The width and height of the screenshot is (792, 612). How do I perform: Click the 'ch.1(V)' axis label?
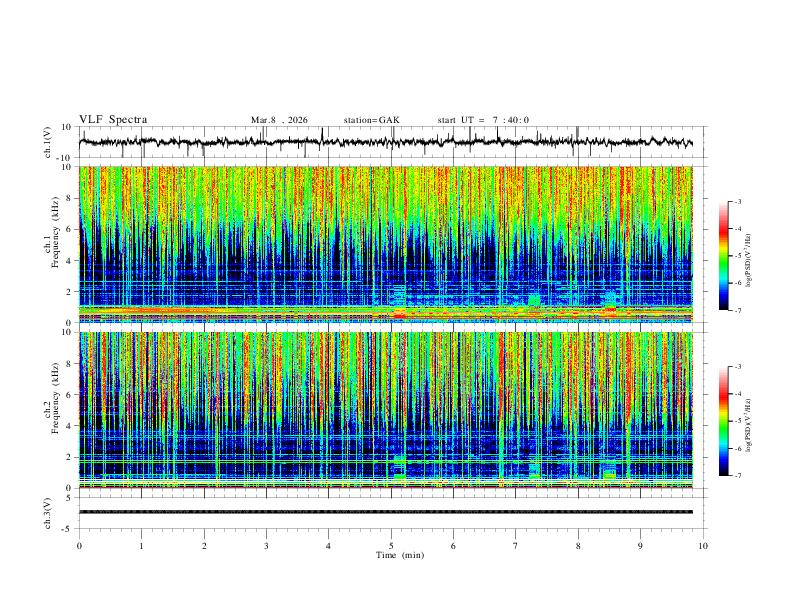(48, 142)
